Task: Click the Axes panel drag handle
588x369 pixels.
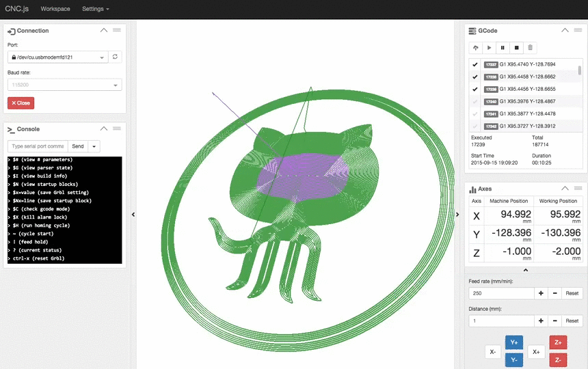Action: pos(578,188)
